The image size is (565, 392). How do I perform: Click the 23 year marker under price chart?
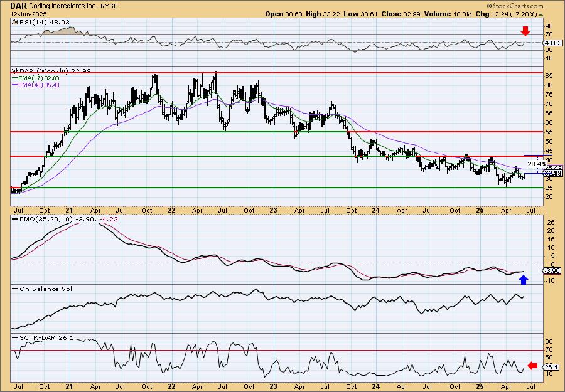(x=274, y=210)
